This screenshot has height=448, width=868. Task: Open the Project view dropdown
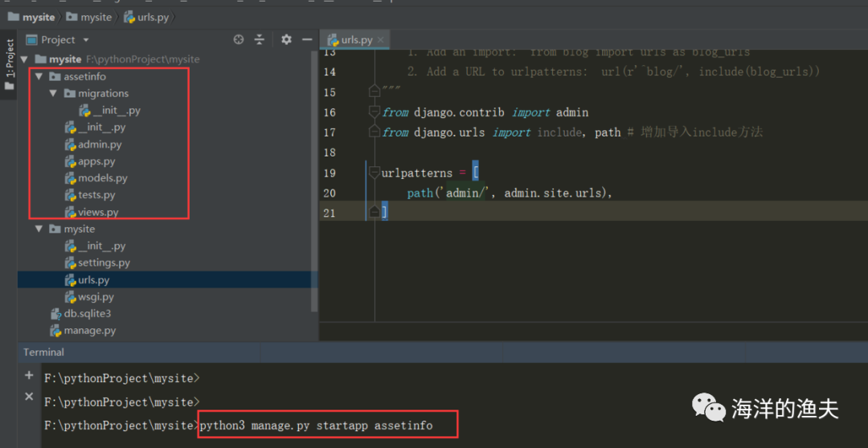pyautogui.click(x=86, y=40)
